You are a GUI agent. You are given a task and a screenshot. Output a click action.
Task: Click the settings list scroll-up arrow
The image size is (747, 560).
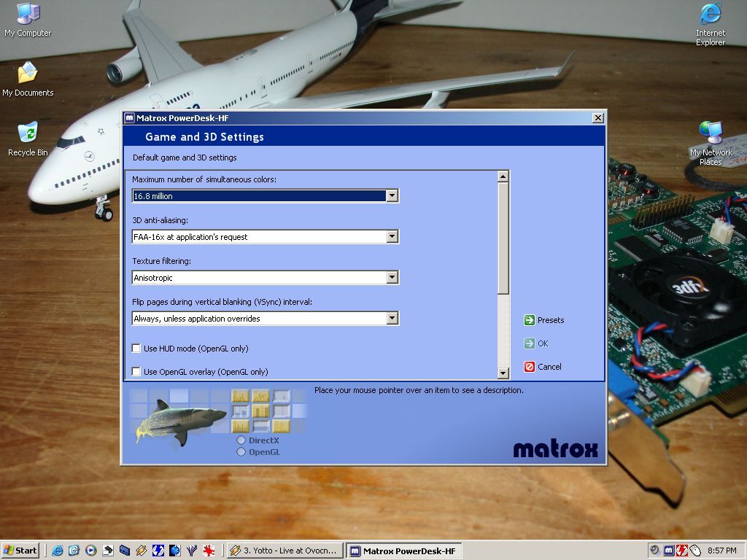pos(503,176)
